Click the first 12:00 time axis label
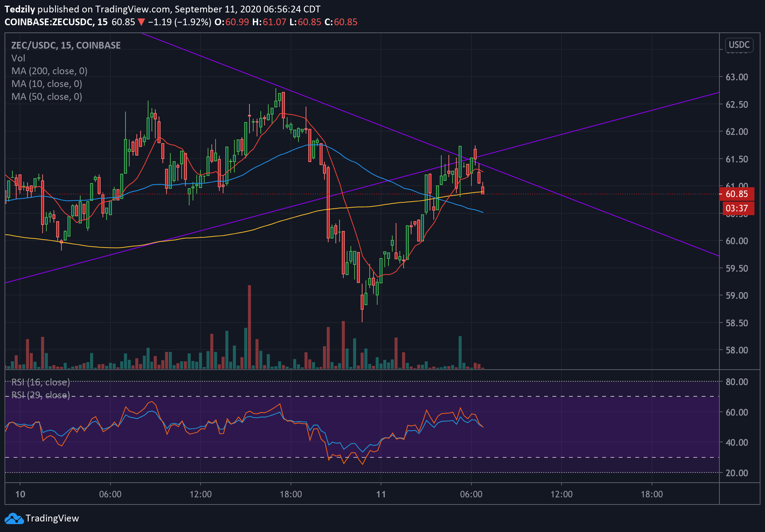The image size is (765, 532). click(x=200, y=494)
